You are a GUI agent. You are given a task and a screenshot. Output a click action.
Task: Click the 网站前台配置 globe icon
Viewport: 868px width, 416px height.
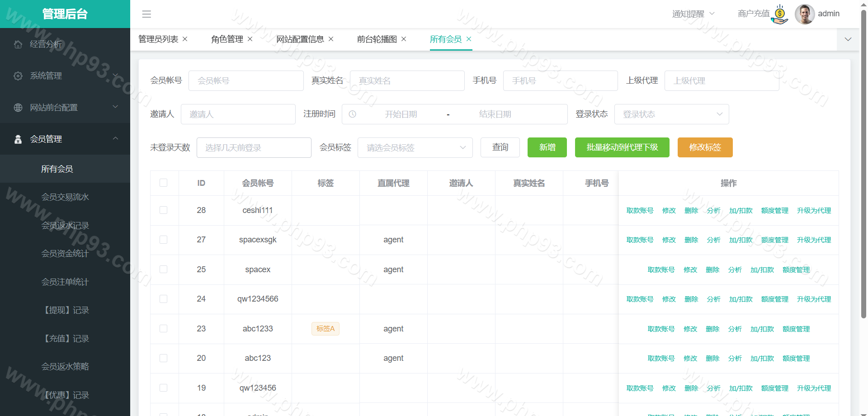coord(18,108)
